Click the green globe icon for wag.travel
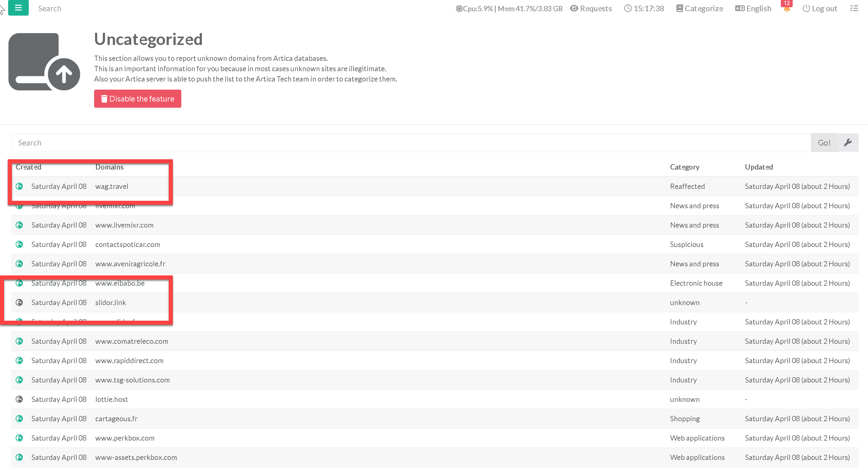Screen dimensions: 868x469 tap(20, 186)
